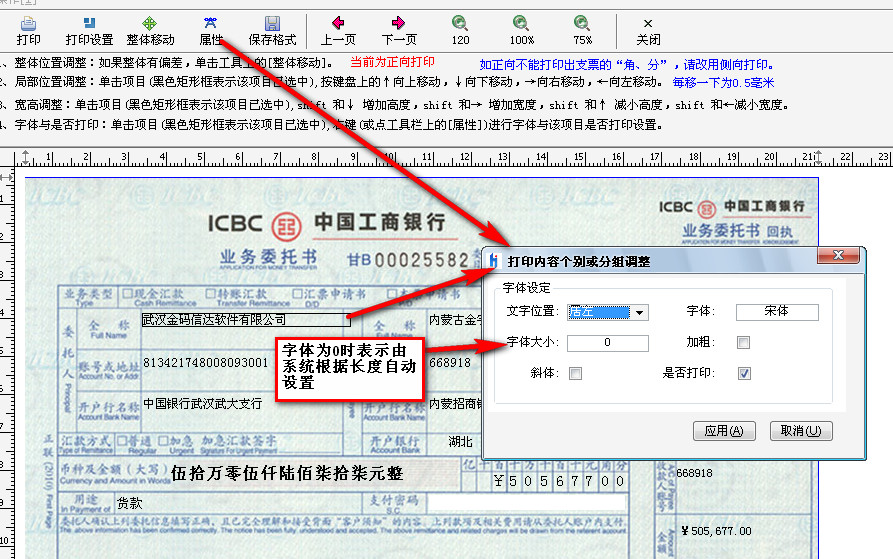Viewport: 893px width, 559px height.
Task: Close the 打印内容个别或分组调整 dialog
Action: point(838,256)
